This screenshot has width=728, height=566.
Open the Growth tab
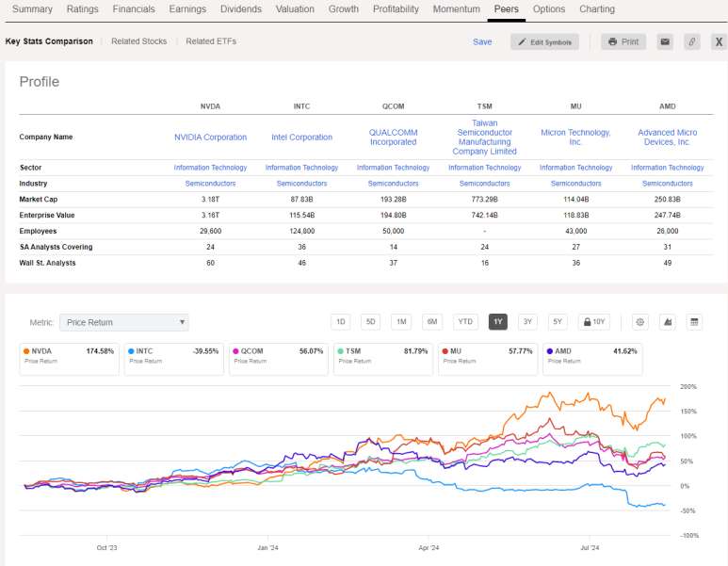pyautogui.click(x=344, y=8)
